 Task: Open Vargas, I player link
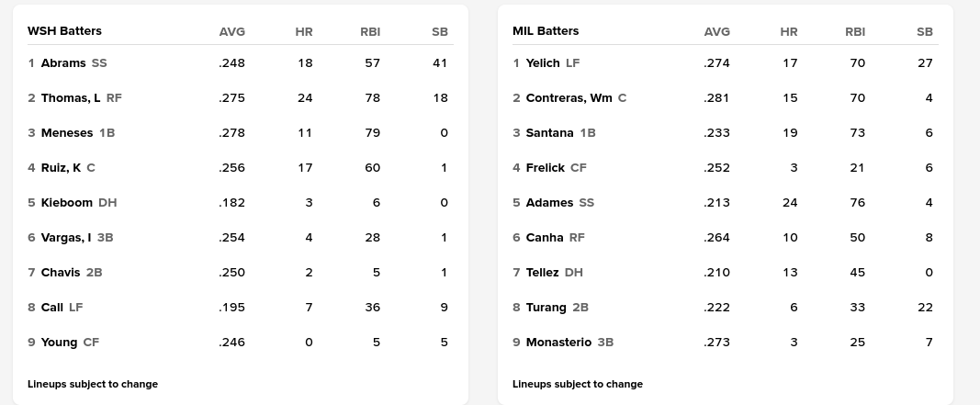pos(66,238)
